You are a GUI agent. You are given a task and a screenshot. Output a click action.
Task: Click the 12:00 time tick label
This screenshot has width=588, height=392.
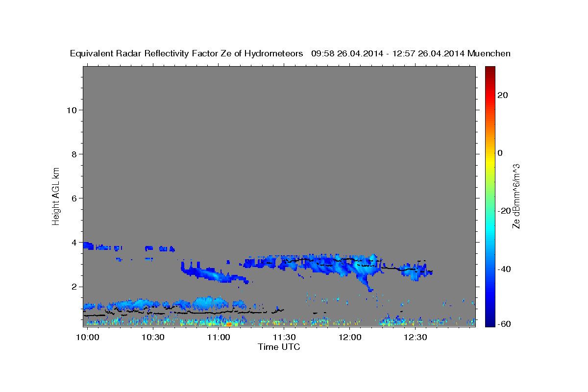(x=350, y=338)
